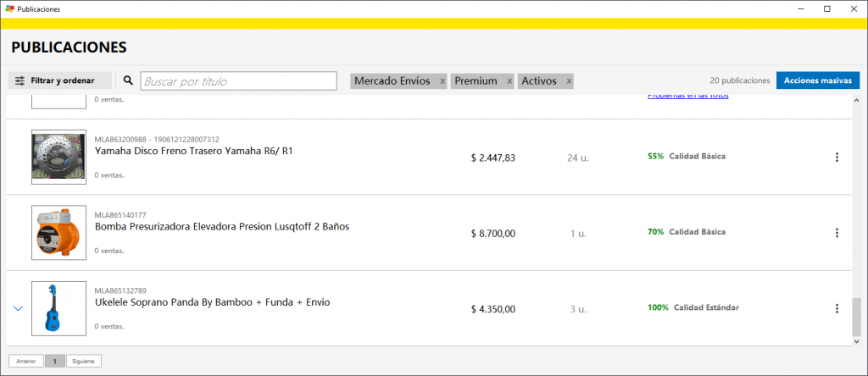The image size is (868, 376).
Task: Expand the Ukelele Soprano row chevron
Action: click(18, 308)
